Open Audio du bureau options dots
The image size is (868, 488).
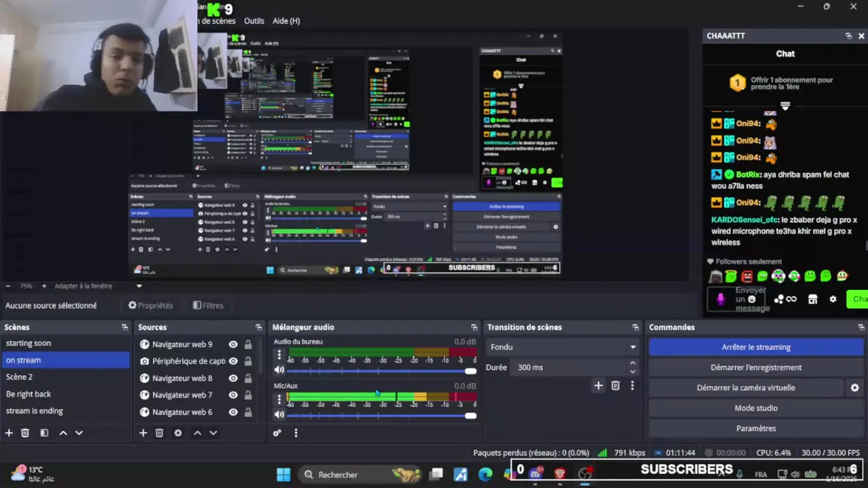[279, 355]
